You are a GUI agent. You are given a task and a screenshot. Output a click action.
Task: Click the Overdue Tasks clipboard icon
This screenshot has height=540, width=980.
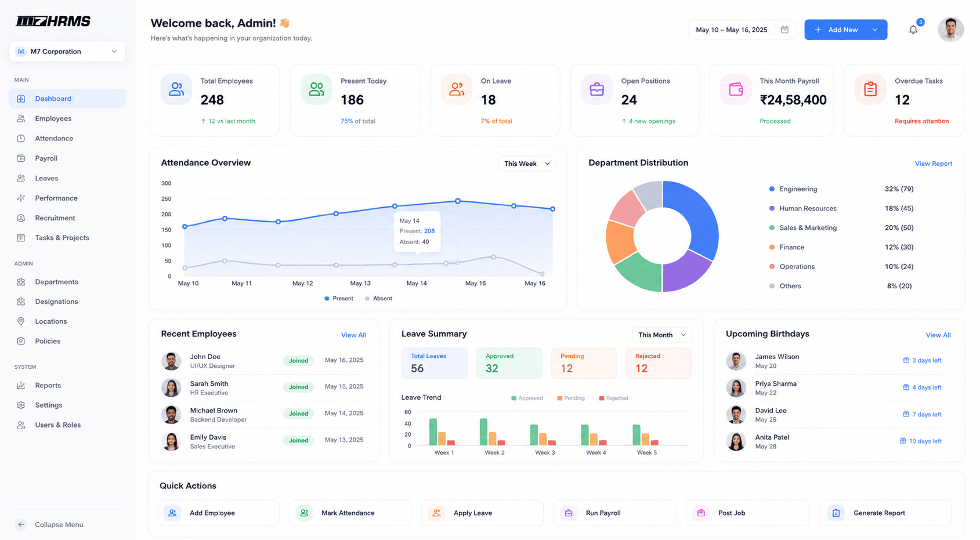[870, 89]
